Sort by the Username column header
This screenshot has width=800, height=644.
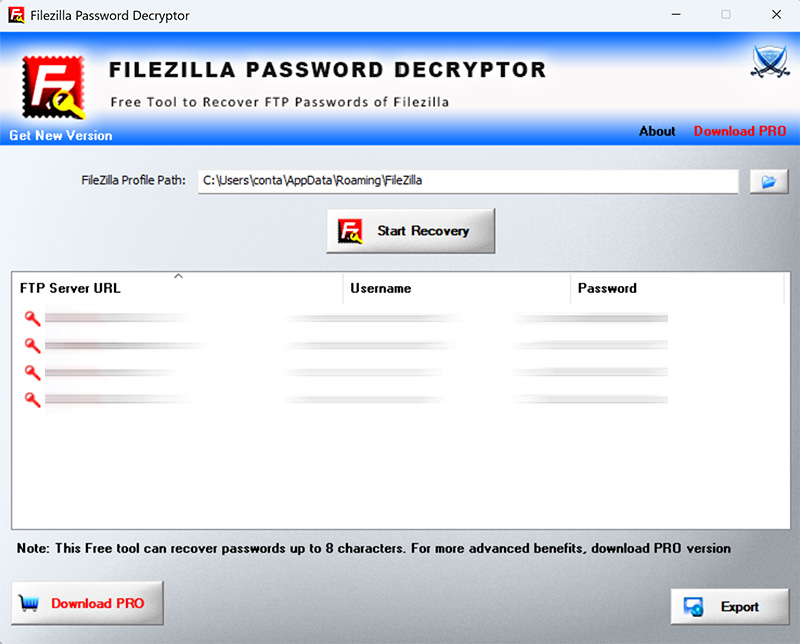point(381,288)
